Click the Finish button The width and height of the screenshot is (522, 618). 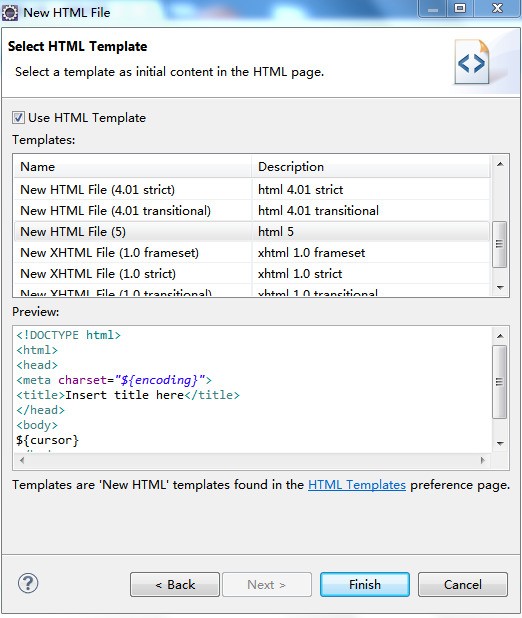pos(365,584)
